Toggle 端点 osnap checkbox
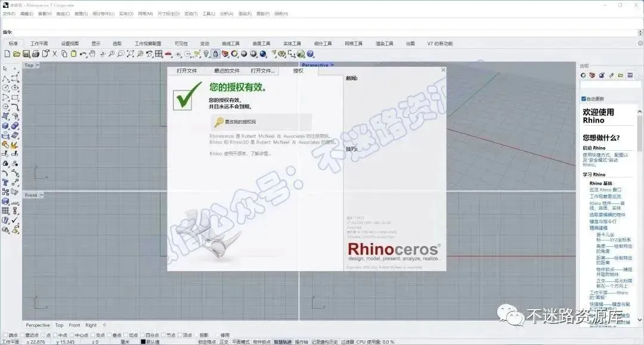 (x=5, y=335)
